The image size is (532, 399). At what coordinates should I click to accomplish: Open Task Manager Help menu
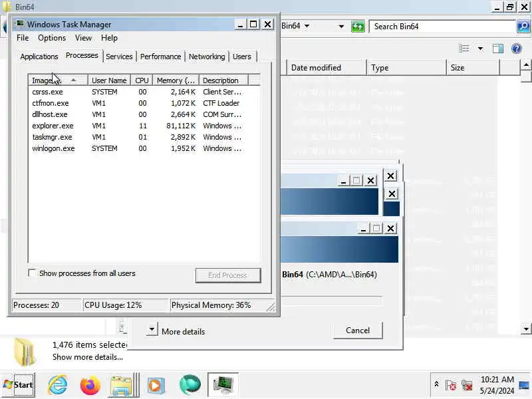(x=109, y=38)
